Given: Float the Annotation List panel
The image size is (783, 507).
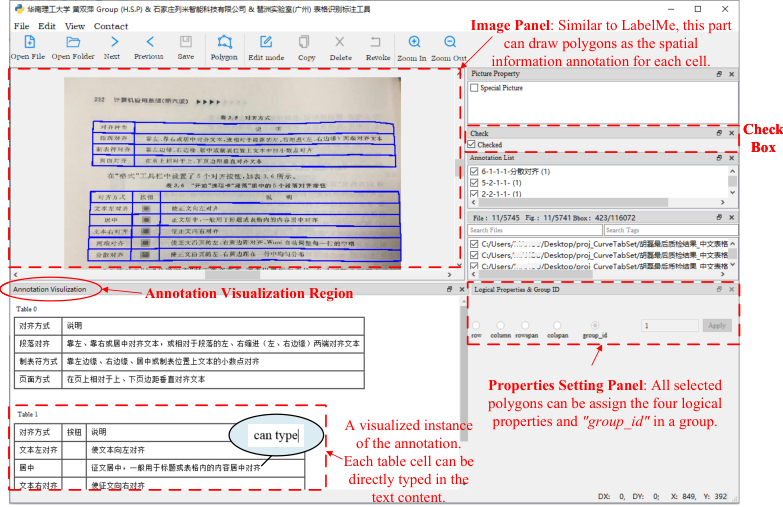Looking at the screenshot, I should 719,158.
